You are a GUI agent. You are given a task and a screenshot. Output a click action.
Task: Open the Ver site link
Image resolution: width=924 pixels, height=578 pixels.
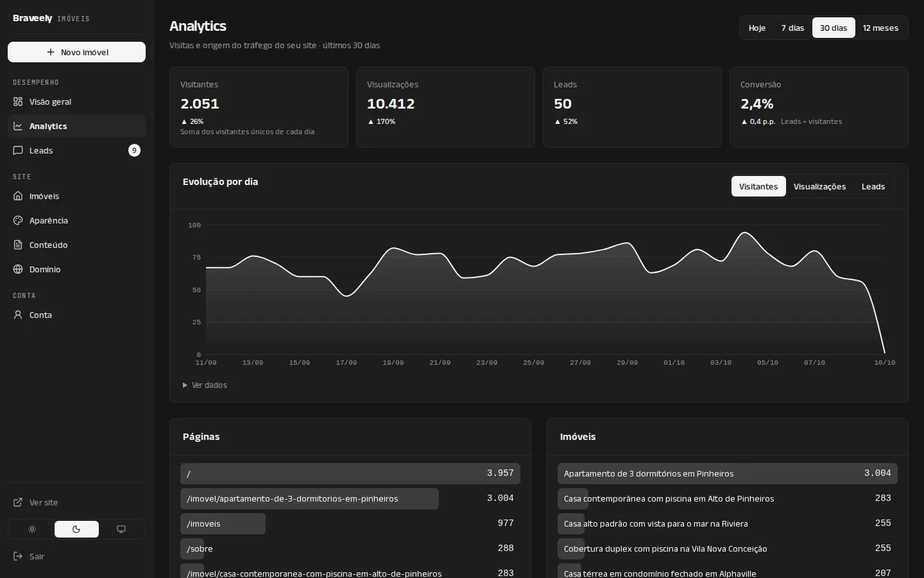pos(76,502)
